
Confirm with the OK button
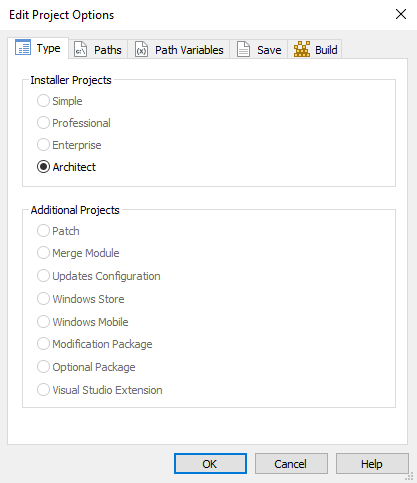coord(210,463)
